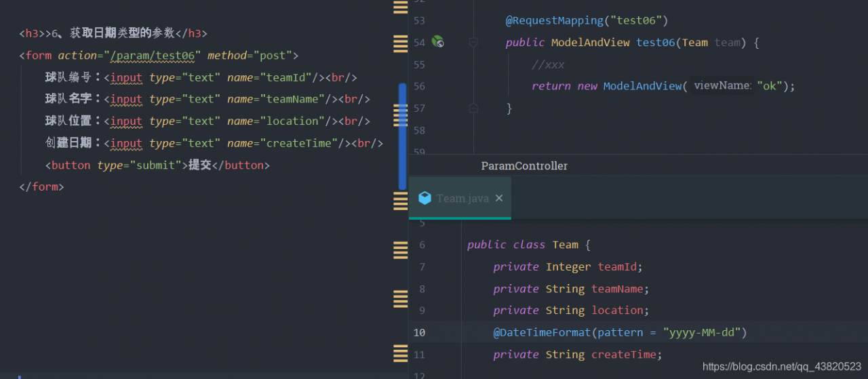This screenshot has height=379, width=868.
Task: Click the "test06" string in the RequestMapping annotation
Action: pyautogui.click(x=636, y=20)
